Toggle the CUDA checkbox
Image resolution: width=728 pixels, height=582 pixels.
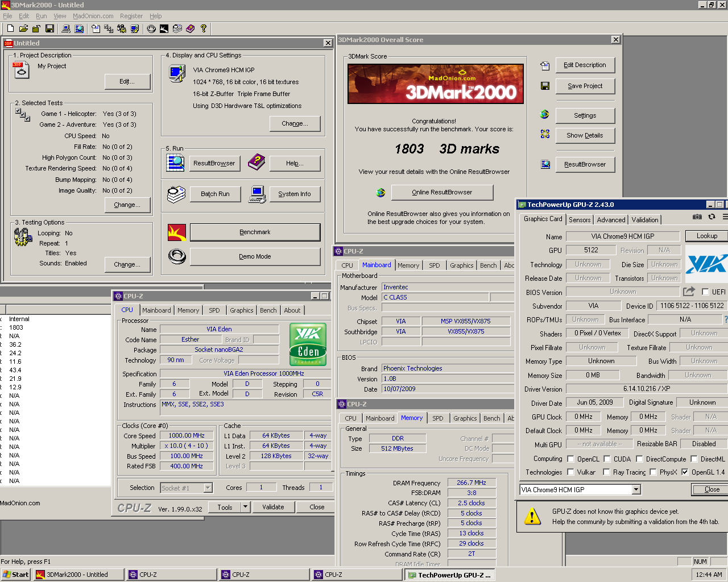pos(607,459)
